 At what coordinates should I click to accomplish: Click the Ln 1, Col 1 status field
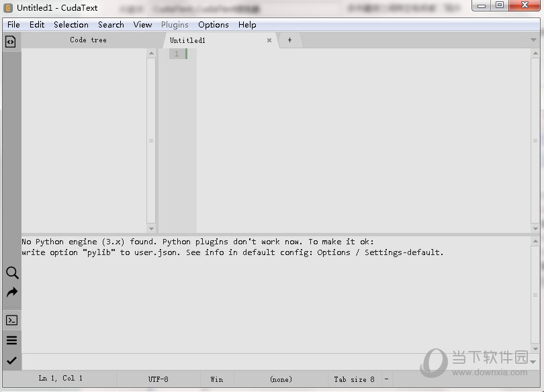click(x=60, y=379)
